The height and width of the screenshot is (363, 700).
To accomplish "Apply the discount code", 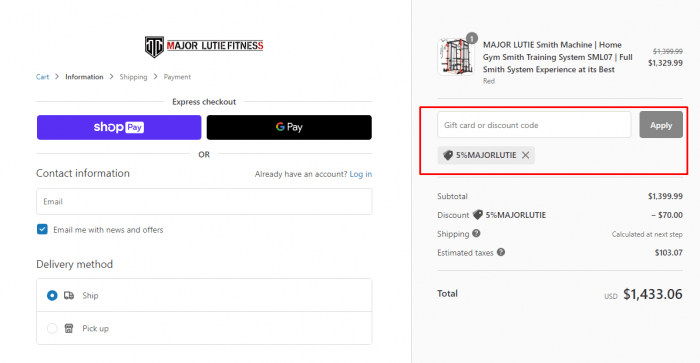I will [661, 125].
